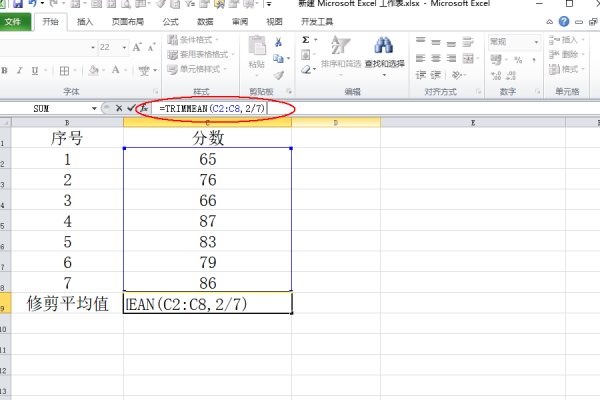
Task: Click the cells Delete (删除) button
Action: [567, 54]
